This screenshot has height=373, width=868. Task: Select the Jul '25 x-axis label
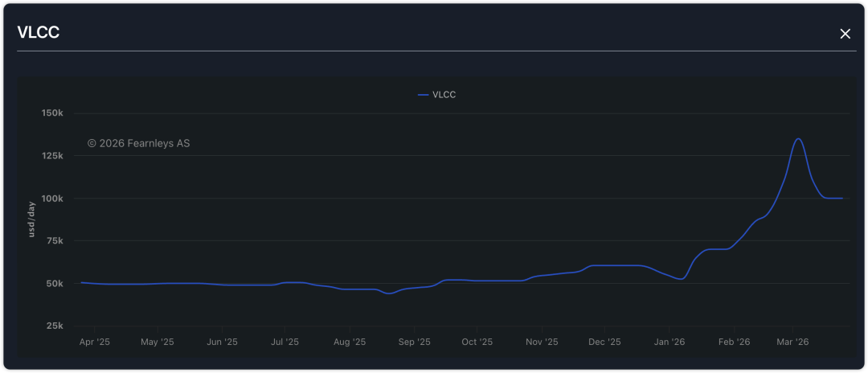285,342
